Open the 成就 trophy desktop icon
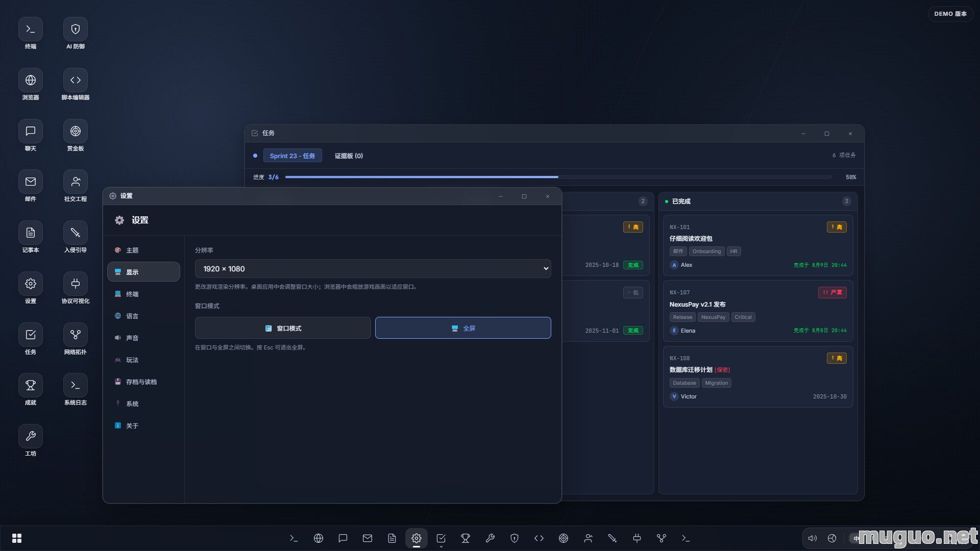Screen dimensions: 980x551 tap(31, 390)
